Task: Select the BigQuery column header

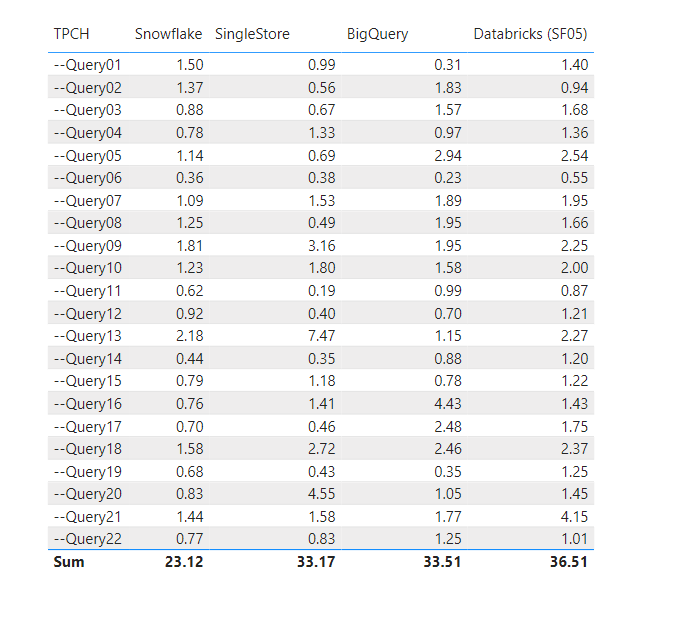Action: coord(377,34)
